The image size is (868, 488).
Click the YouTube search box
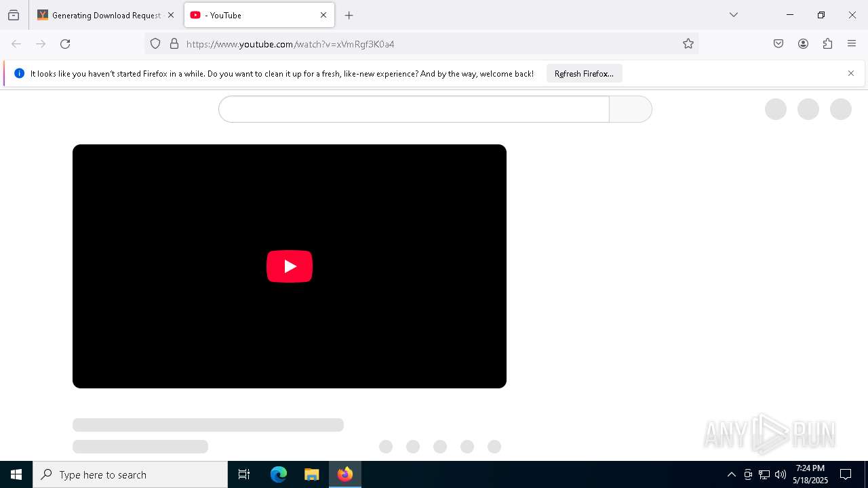tap(414, 109)
